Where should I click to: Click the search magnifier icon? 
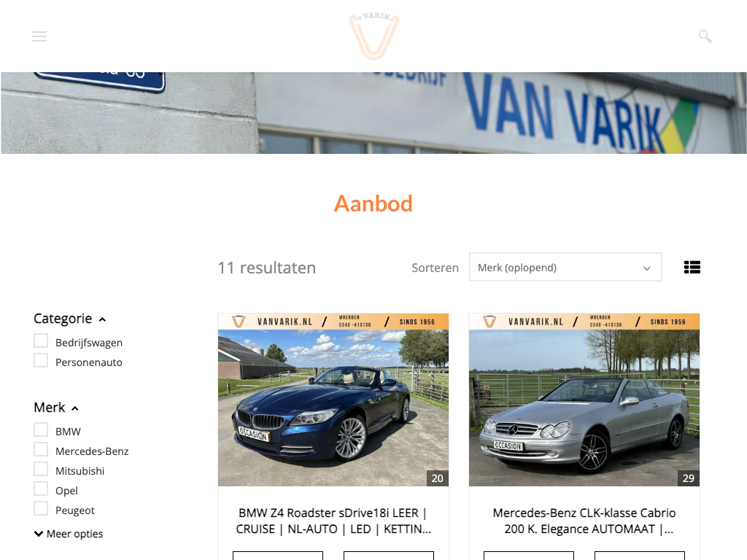point(705,36)
